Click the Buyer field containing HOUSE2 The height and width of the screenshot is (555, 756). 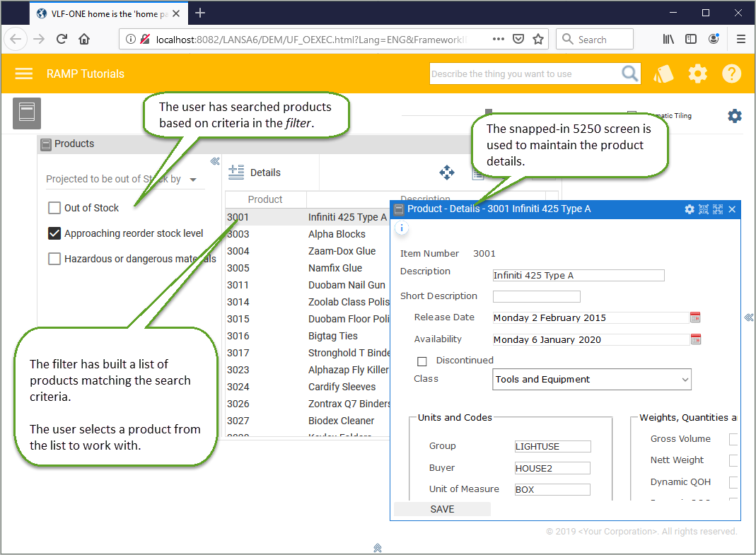point(552,468)
